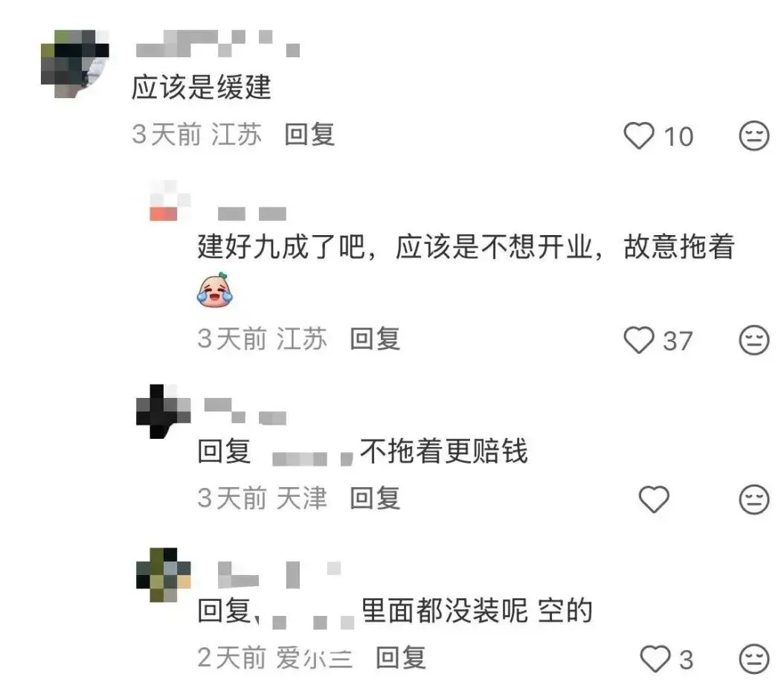The height and width of the screenshot is (691, 784).
Task: Tap dislike face on '应该是缓建' comment
Action: 754,135
